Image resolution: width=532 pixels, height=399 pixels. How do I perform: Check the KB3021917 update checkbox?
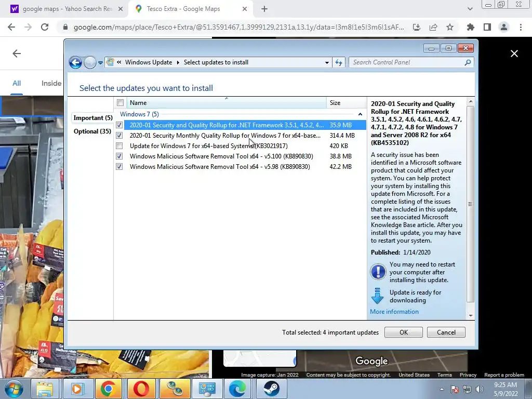[119, 146]
